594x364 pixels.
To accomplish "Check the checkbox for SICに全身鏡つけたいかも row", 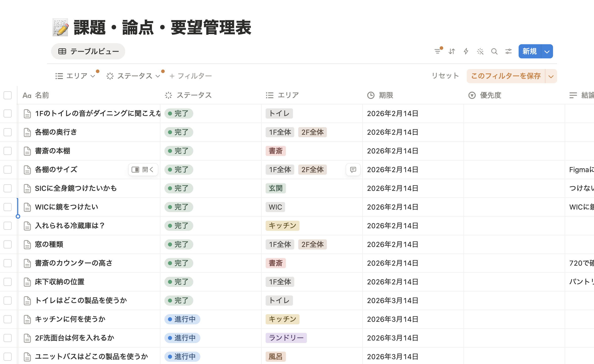I will pyautogui.click(x=8, y=188).
